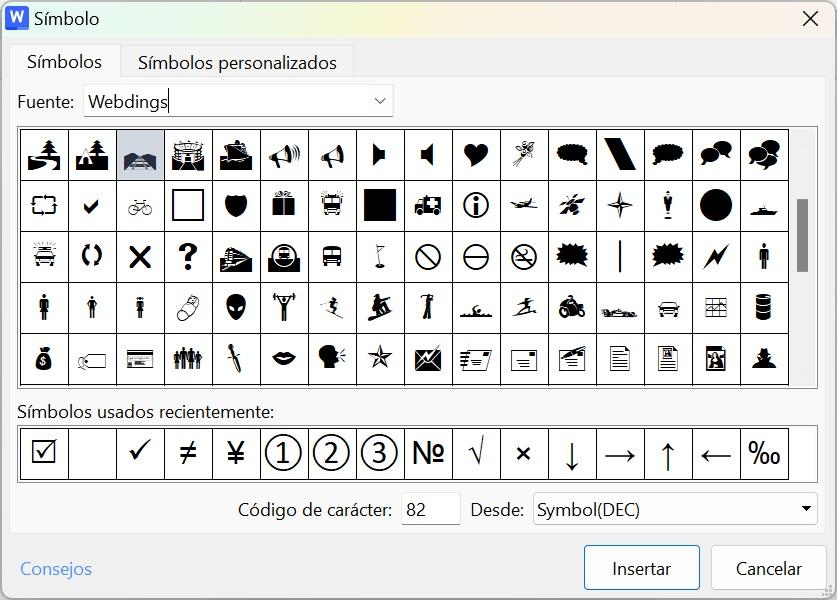The width and height of the screenshot is (837, 600).
Task: Open the Desde Symbol(DEC) dropdown
Action: 807,509
